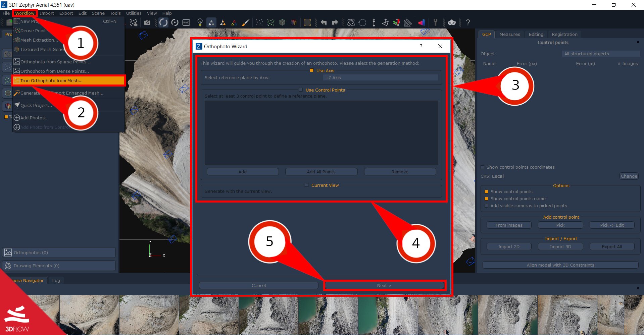This screenshot has width=644, height=335.
Task: Enable the Use Control Points checkbox
Action: [x=301, y=90]
